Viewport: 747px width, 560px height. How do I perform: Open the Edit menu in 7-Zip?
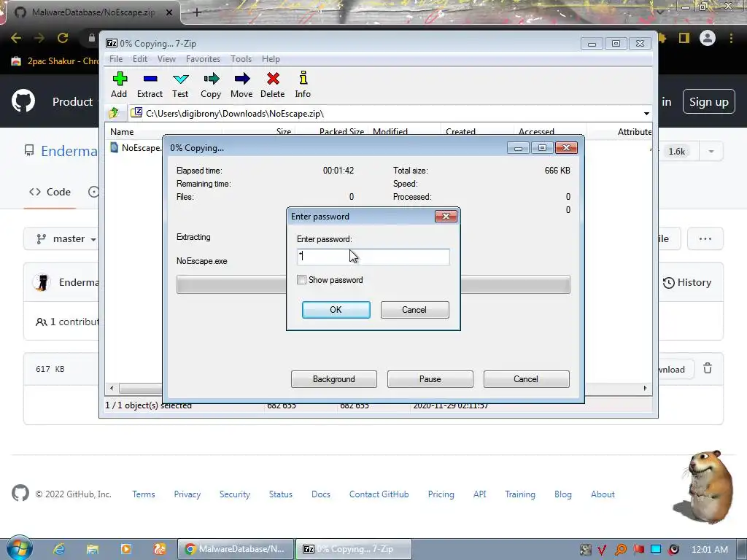(x=139, y=58)
